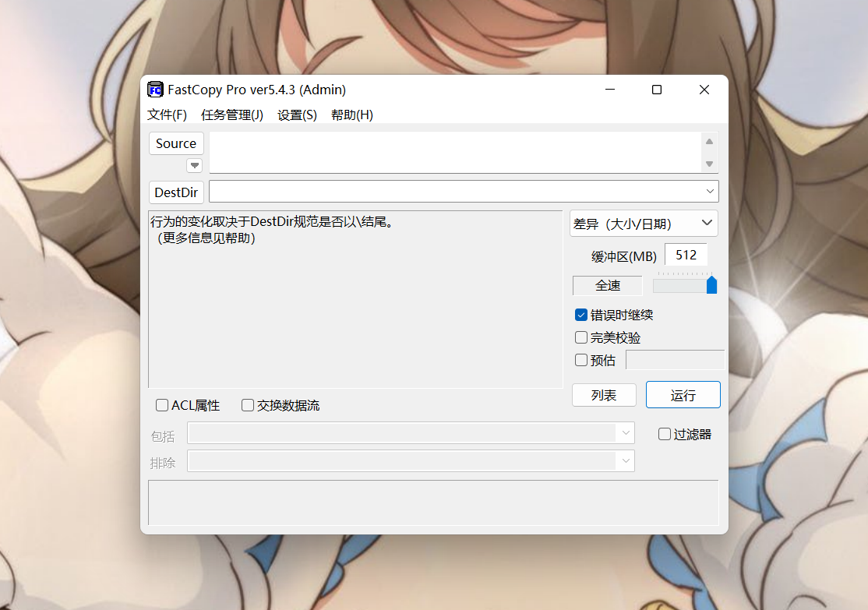Uncheck the 错误时继续 checkbox

(581, 315)
